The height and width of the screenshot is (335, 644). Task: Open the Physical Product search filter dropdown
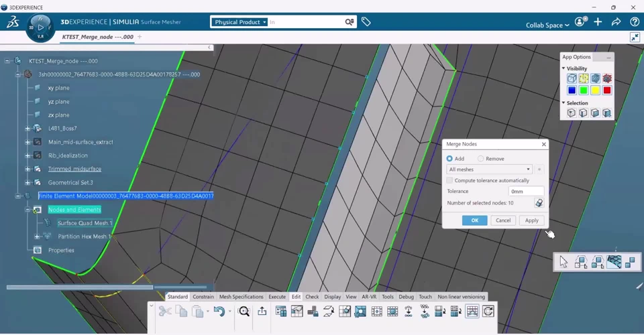pyautogui.click(x=240, y=22)
